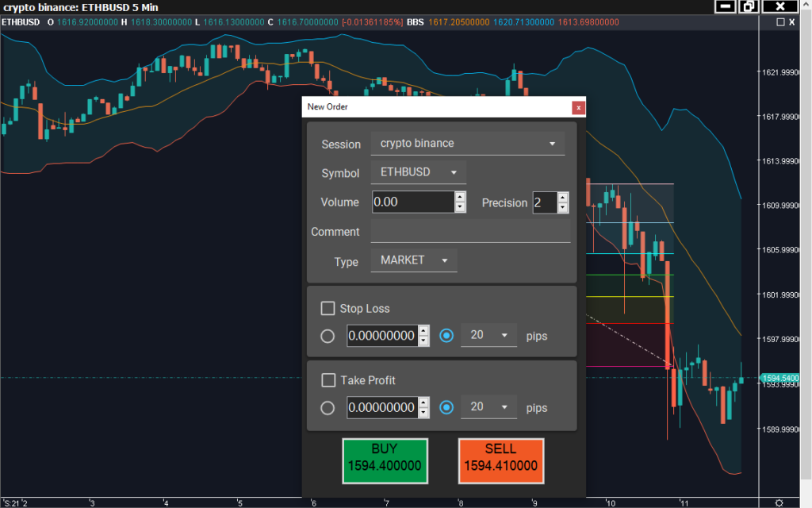Viewport: 812px width, 508px height.
Task: Open chart settings gear icon
Action: (779, 502)
